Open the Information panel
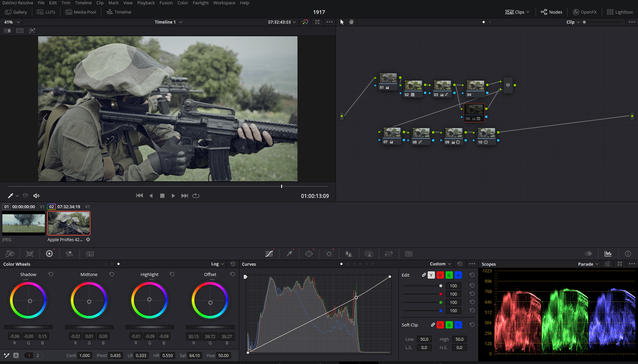 [x=628, y=254]
